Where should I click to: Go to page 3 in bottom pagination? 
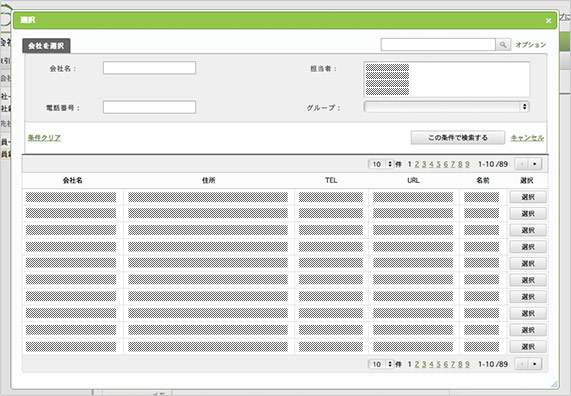[x=424, y=364]
